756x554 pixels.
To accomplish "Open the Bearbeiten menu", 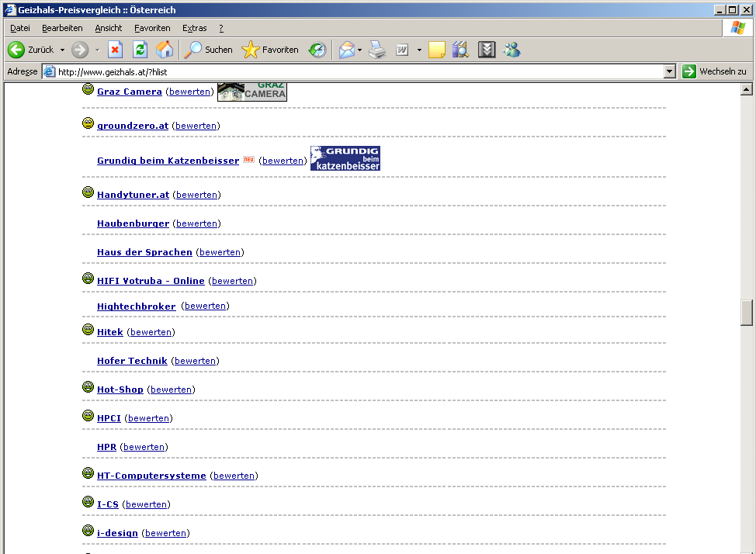I will [62, 28].
